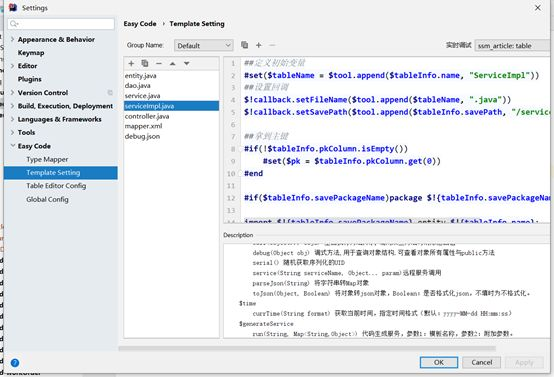The height and width of the screenshot is (377, 554).
Task: Select dao.java template
Action: tap(137, 86)
